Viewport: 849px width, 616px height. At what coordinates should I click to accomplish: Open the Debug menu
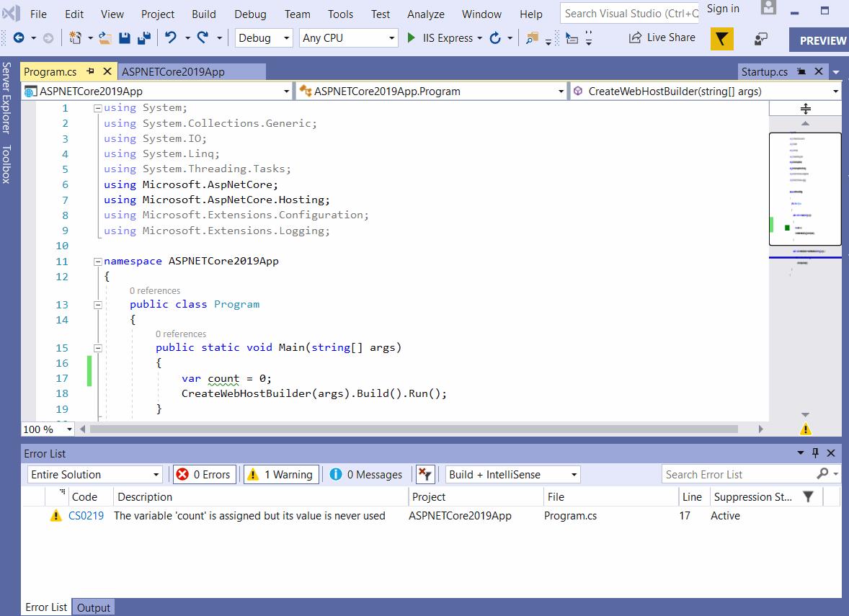(250, 14)
